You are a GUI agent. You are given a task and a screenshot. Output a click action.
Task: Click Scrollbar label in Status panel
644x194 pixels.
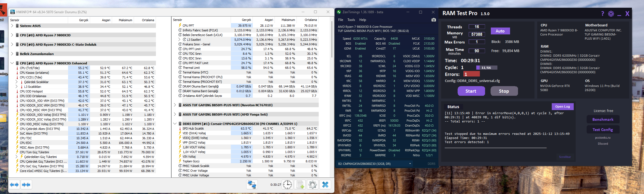point(565,157)
